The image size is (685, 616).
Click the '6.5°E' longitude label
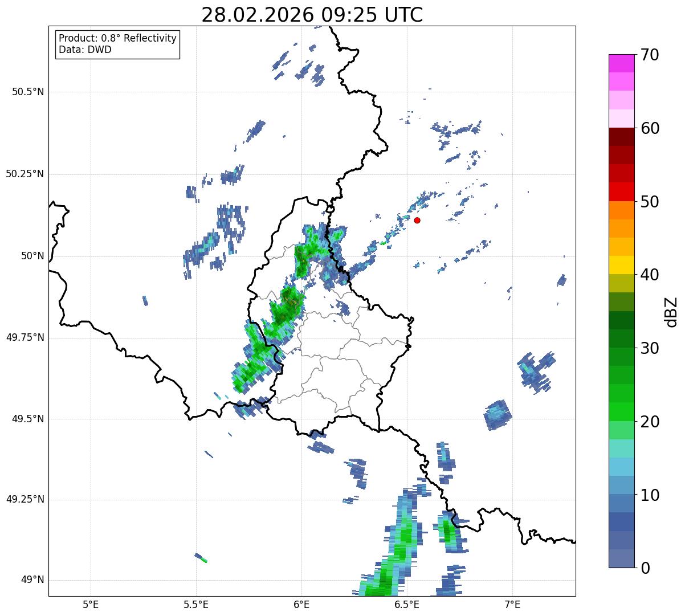(407, 604)
